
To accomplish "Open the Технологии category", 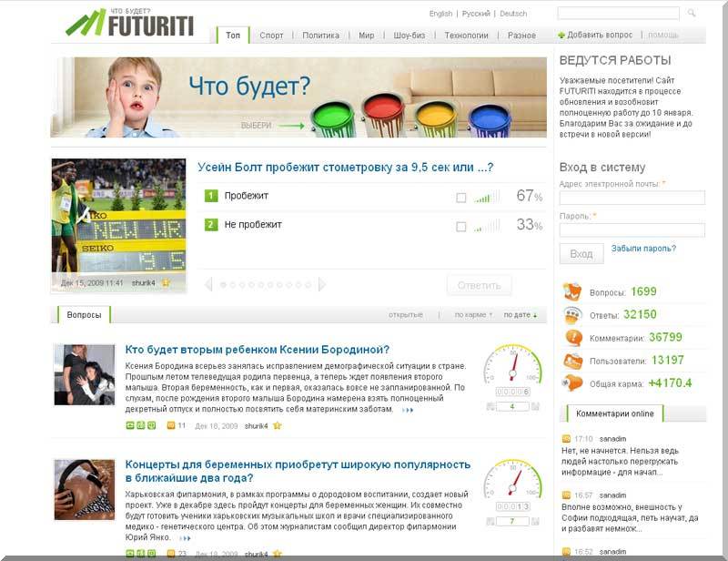I will click(x=466, y=36).
